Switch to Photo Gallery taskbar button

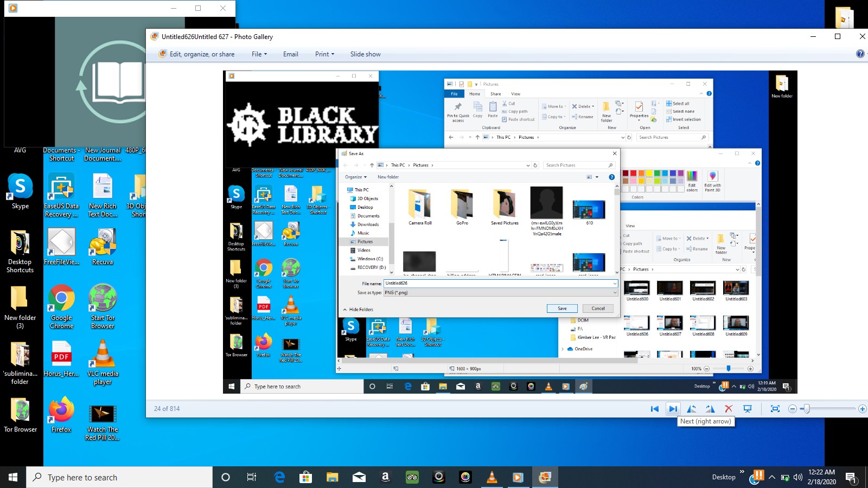(545, 477)
